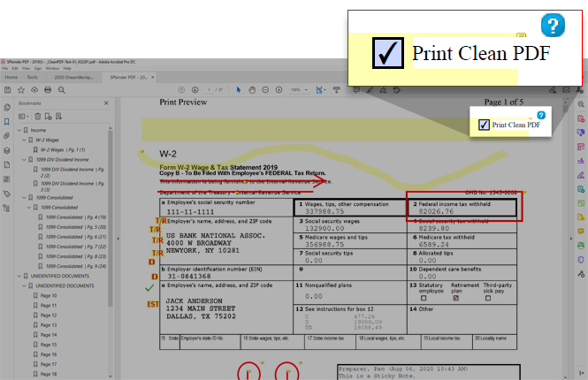Close the Bookmarks panel
588x380 pixels.
click(106, 103)
